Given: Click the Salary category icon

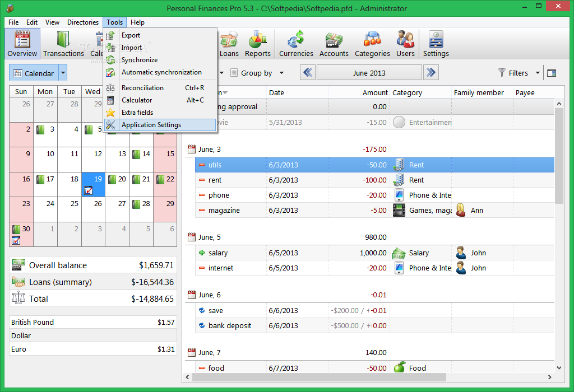Looking at the screenshot, I should 399,253.
